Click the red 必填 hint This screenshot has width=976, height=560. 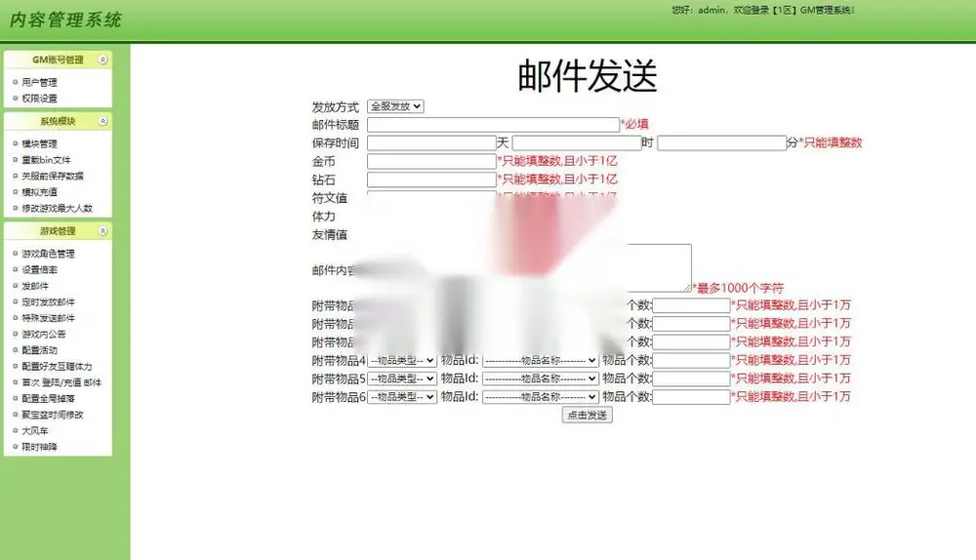click(635, 125)
